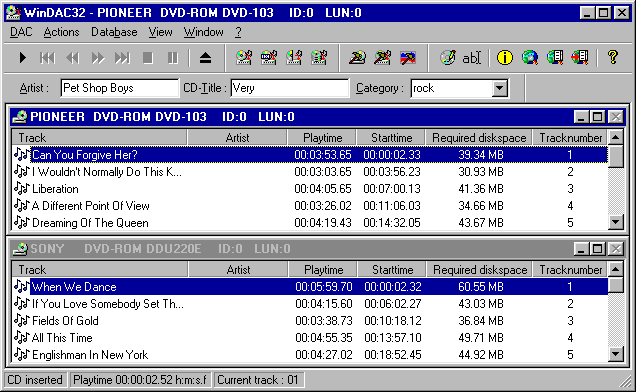
Task: Click the CD with pencil edit icon
Action: tap(447, 58)
